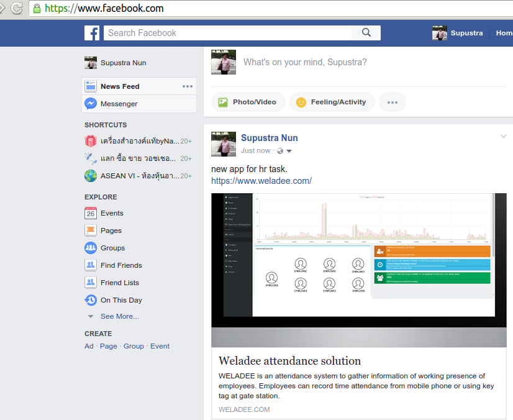Click the Photo/Video button
Screen dimensions: 513x420
pos(248,102)
